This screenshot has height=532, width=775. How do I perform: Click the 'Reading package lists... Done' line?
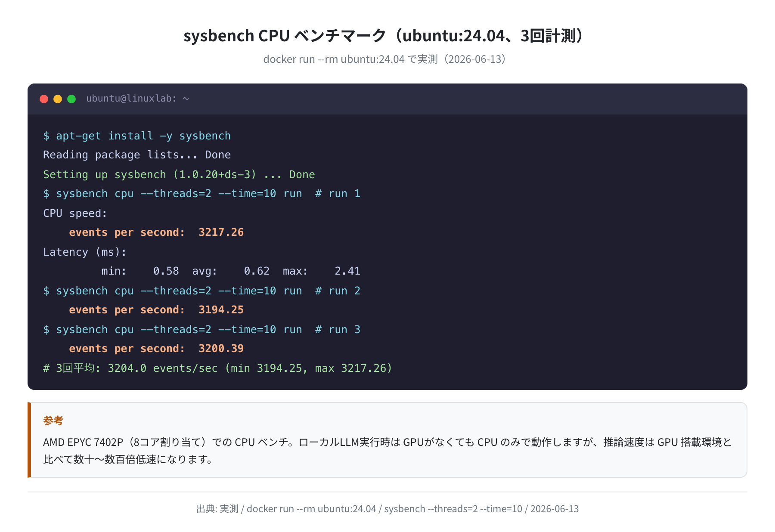click(x=137, y=155)
